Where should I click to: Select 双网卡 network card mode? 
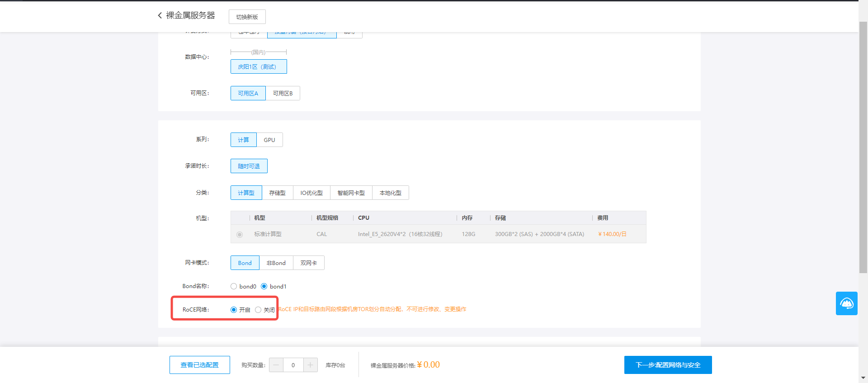click(x=309, y=263)
